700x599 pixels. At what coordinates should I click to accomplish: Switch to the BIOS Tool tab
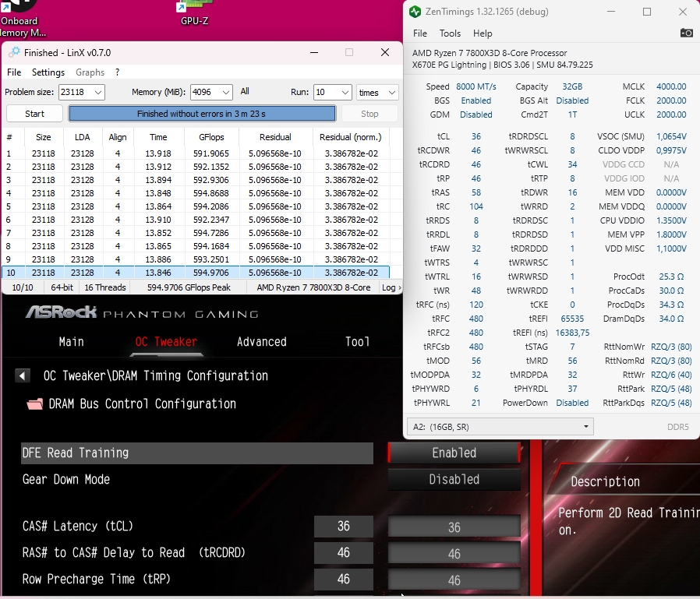357,342
